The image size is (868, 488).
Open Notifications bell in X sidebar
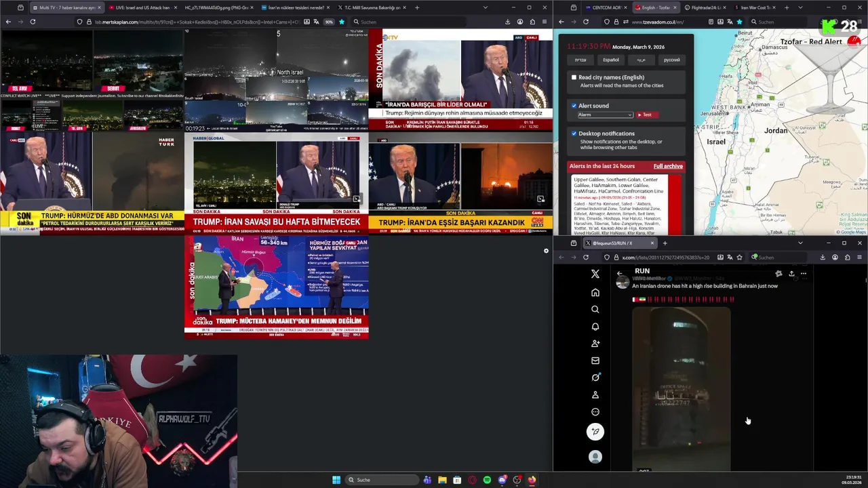(595, 327)
